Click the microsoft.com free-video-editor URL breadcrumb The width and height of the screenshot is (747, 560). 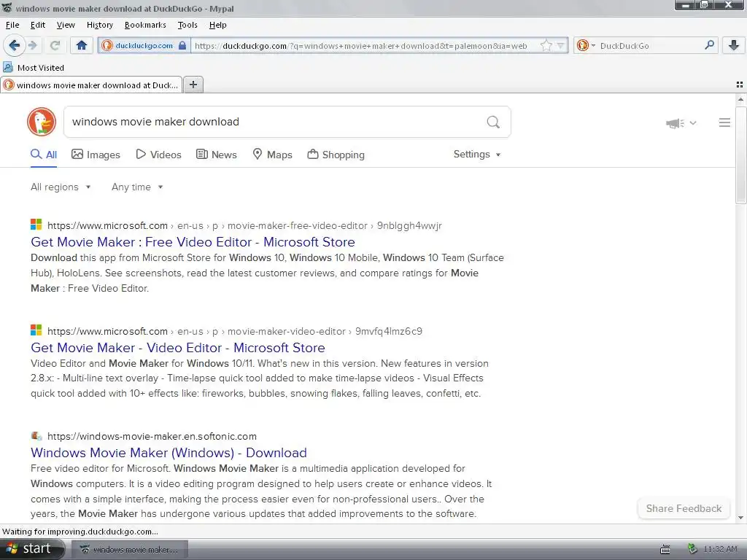[244, 226]
